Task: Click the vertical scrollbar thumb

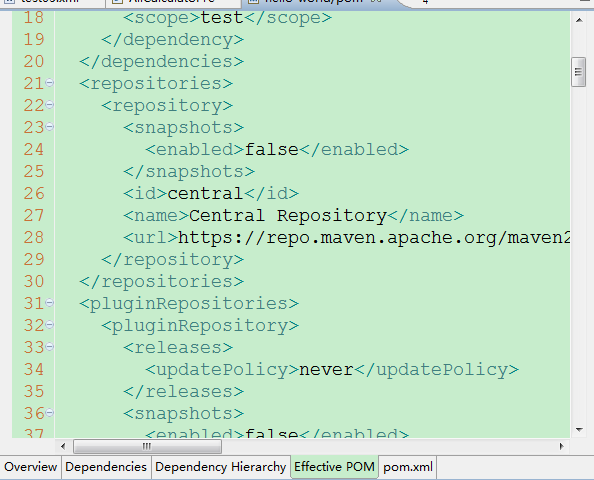Action: [578, 72]
